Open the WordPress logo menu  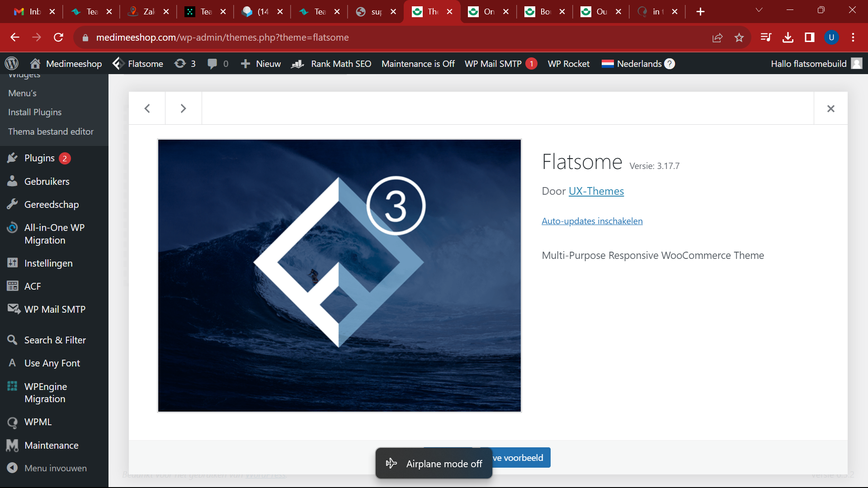click(12, 64)
